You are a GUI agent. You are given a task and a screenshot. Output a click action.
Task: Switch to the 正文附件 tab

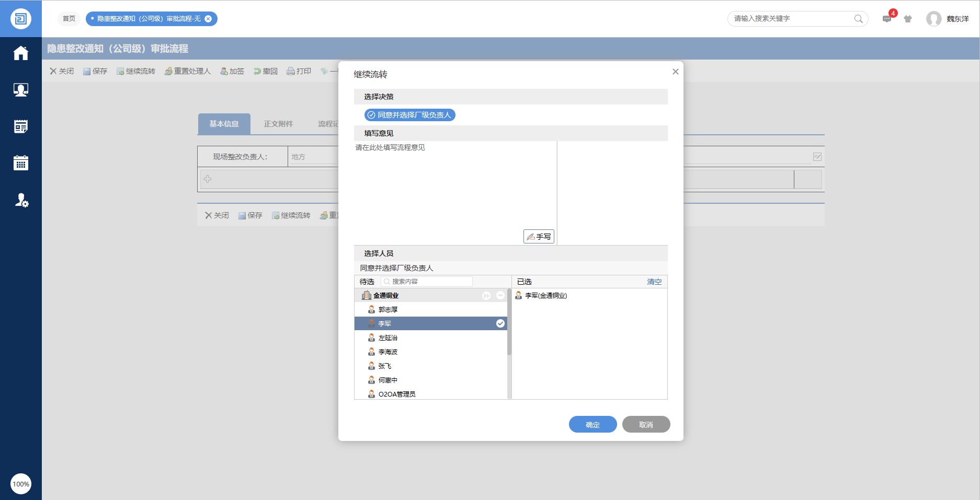tap(278, 124)
